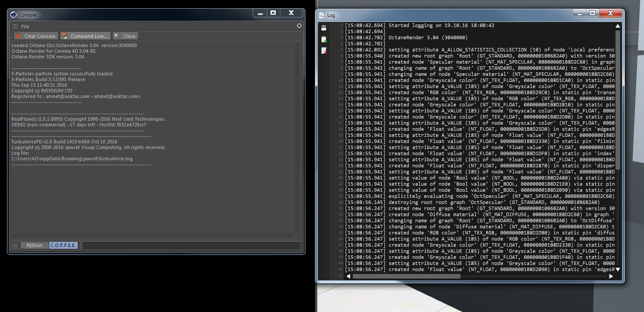Click the created node 'Diffuse material' log line

[x=480, y=215]
